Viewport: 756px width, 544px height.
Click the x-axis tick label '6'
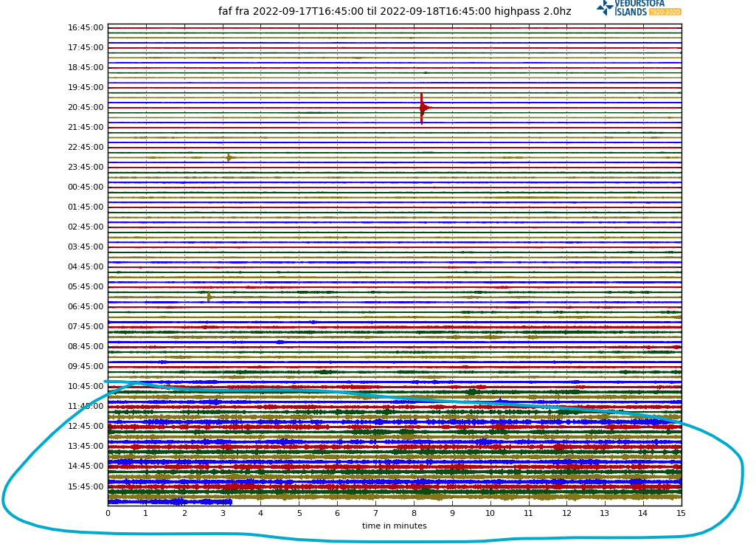point(338,513)
